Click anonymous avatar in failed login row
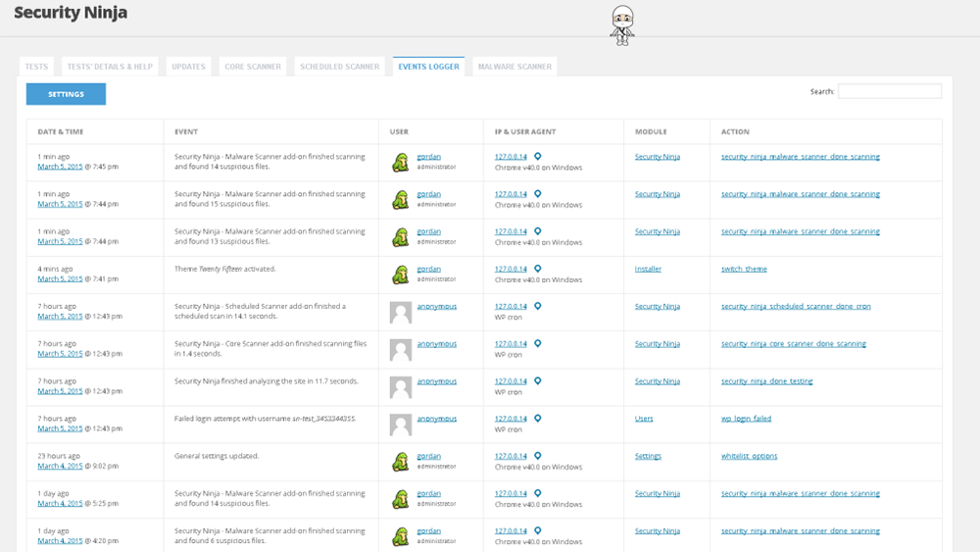The image size is (980, 552). pyautogui.click(x=400, y=425)
